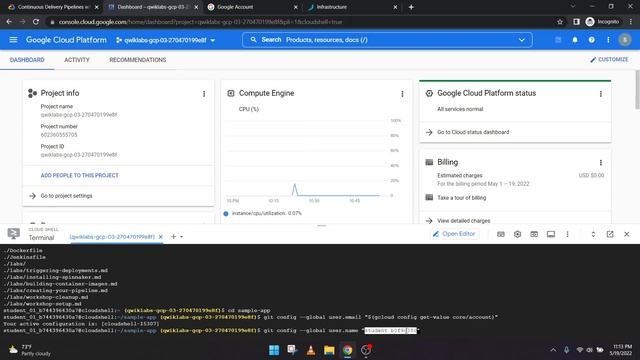Switch to the ACTIVITY tab
Screen dimensions: 640x360
(77, 60)
